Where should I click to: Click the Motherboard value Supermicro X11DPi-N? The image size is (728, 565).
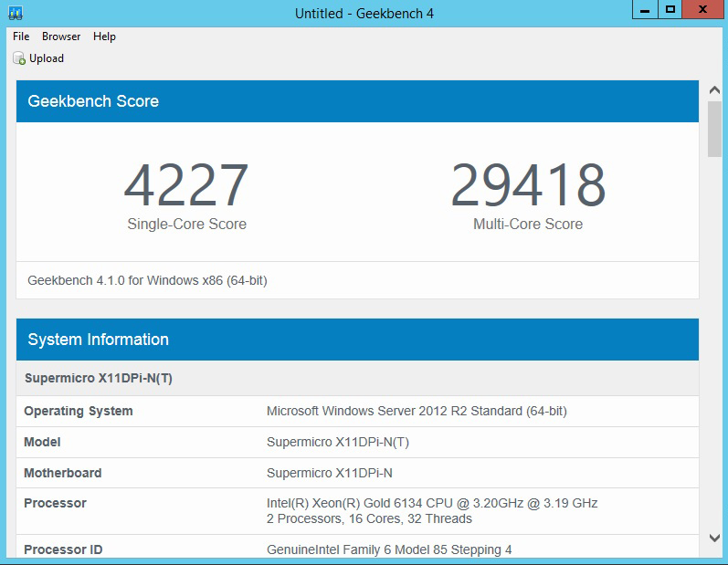(x=329, y=473)
